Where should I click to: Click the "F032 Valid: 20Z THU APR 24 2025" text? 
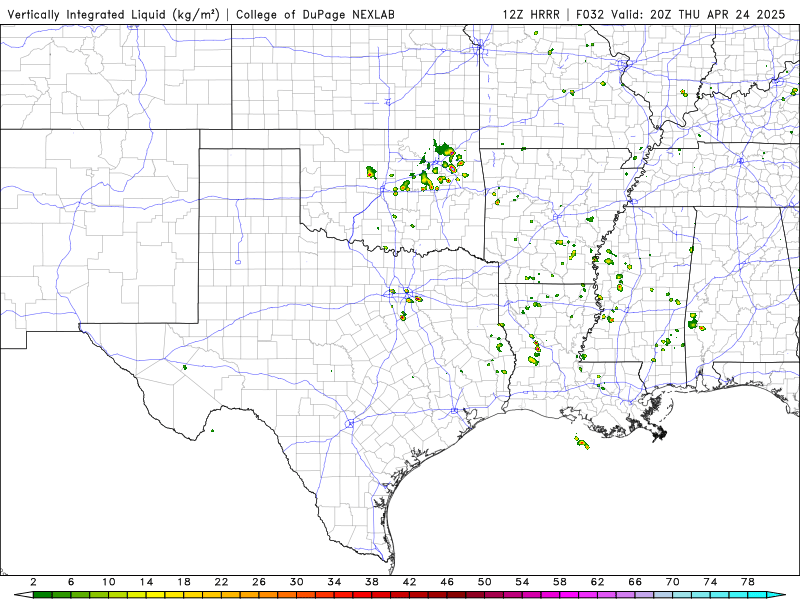coord(680,14)
